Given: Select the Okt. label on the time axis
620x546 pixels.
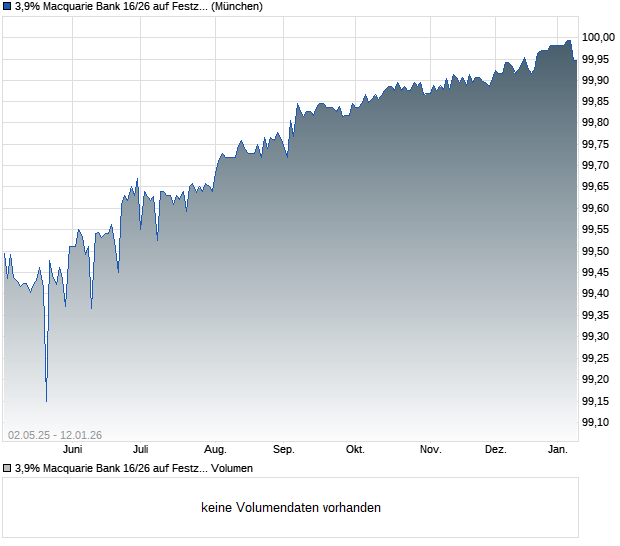Looking at the screenshot, I should coord(355,450).
